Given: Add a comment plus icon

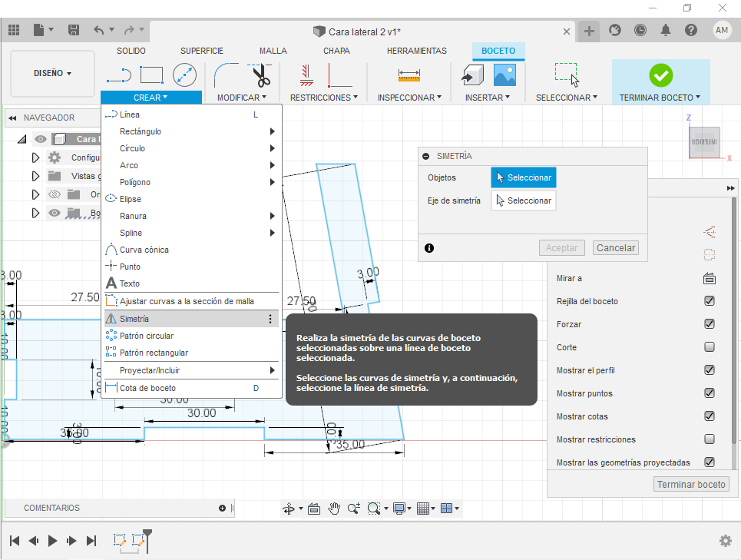Looking at the screenshot, I should (222, 508).
